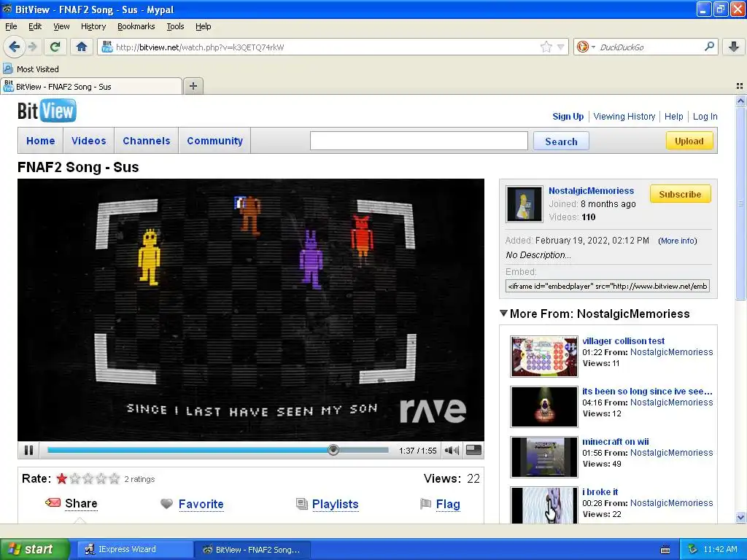Go to the Channels tab
Viewport: 747px width, 560px height.
click(146, 141)
